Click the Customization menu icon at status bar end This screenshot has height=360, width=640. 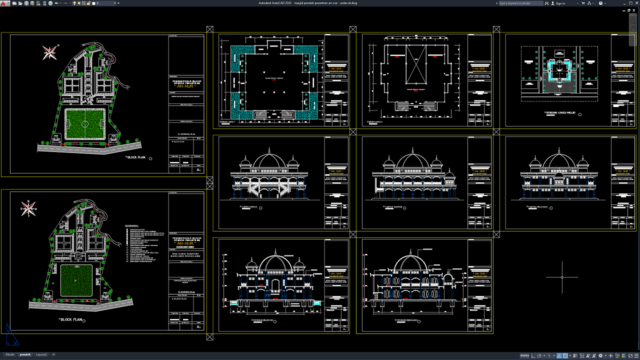[637, 355]
